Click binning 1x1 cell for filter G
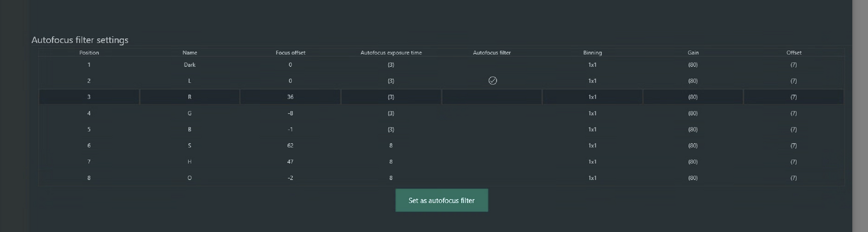868x232 pixels. (x=593, y=113)
